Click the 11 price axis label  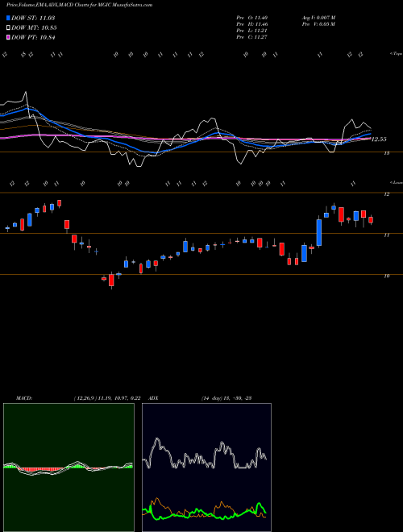pyautogui.click(x=386, y=235)
